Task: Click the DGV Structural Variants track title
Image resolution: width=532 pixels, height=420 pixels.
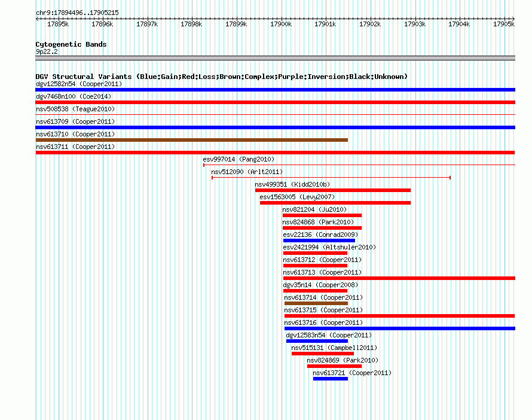Action: pyautogui.click(x=221, y=77)
